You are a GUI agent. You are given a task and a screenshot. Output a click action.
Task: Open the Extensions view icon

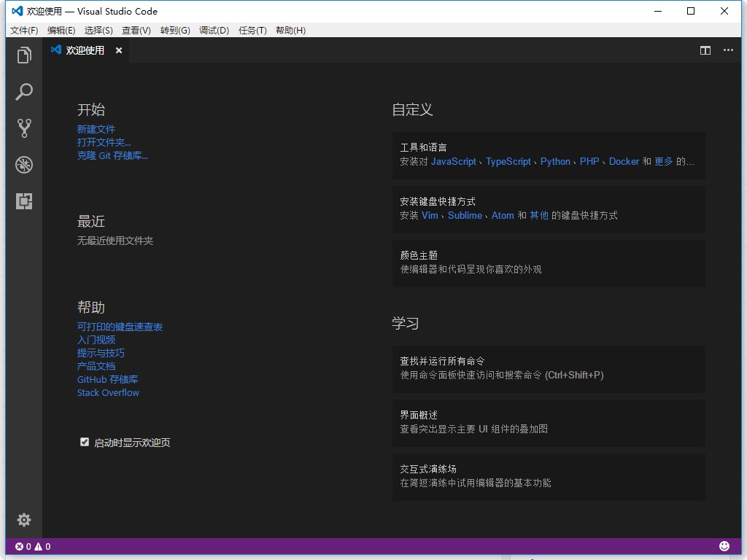tap(24, 201)
